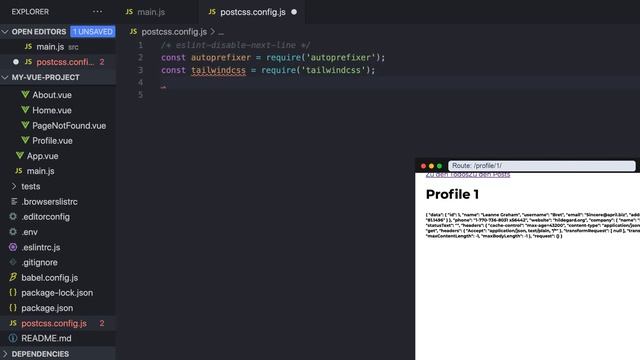Viewport: 640px width, 360px height.
Task: Click the unsaved dot on postcss.config.js tab
Action: tap(294, 12)
